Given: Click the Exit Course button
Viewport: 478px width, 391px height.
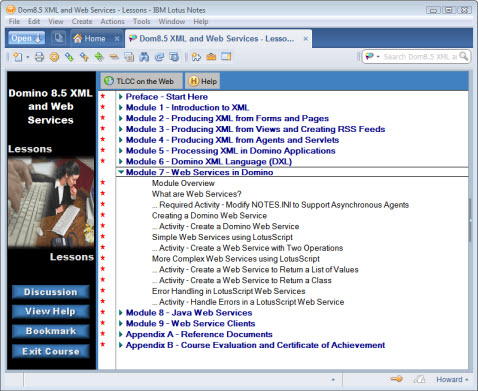Looking at the screenshot, I should [51, 351].
